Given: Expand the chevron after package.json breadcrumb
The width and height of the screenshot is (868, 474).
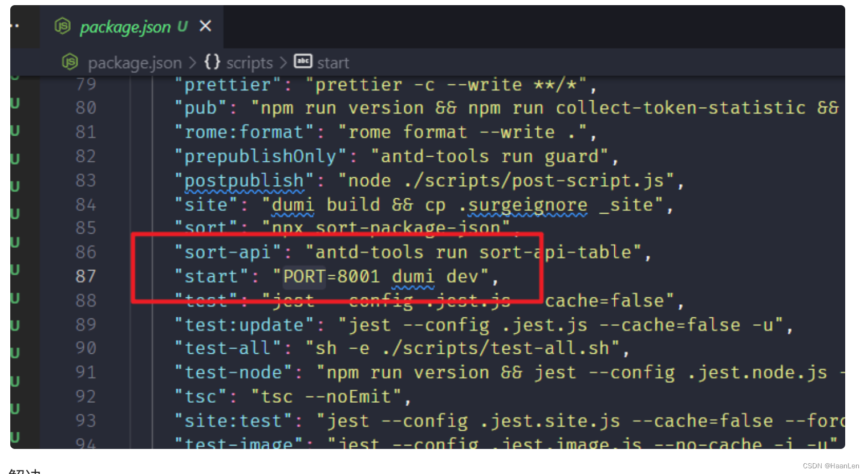Looking at the screenshot, I should tap(193, 62).
